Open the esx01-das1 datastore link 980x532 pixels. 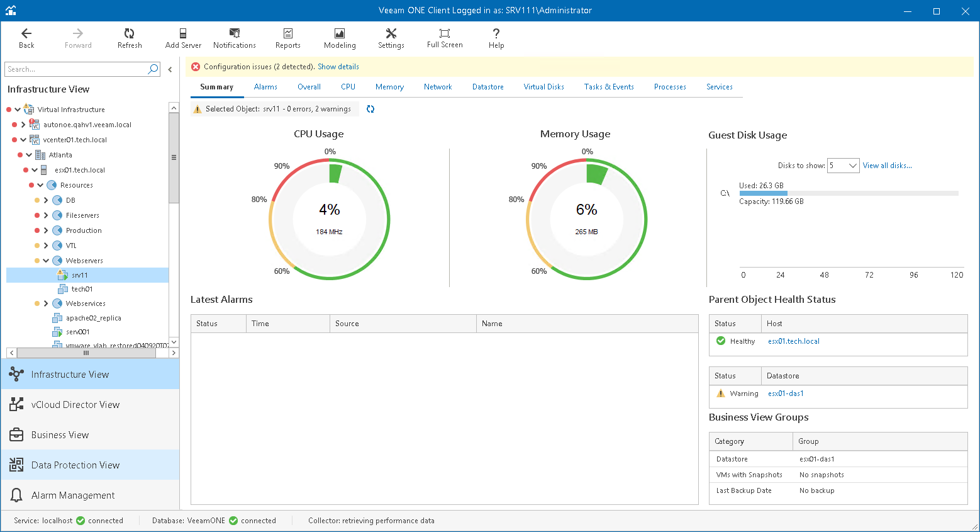[x=786, y=393]
